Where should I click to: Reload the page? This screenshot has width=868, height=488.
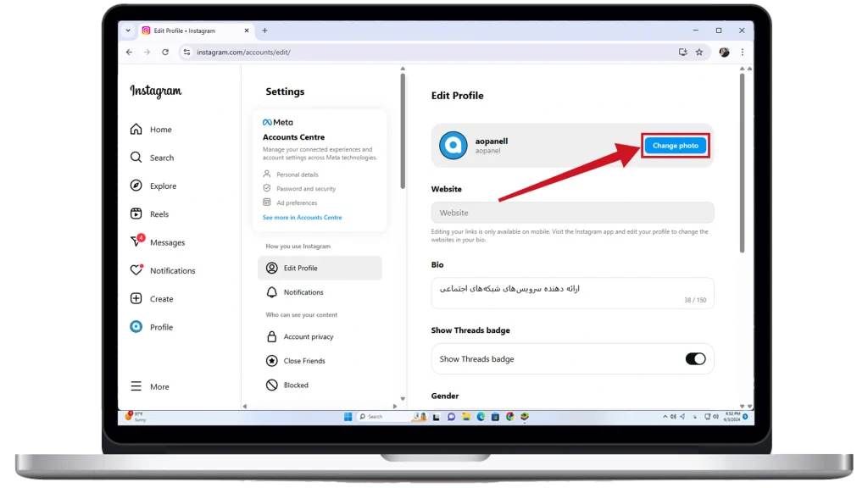coord(165,52)
